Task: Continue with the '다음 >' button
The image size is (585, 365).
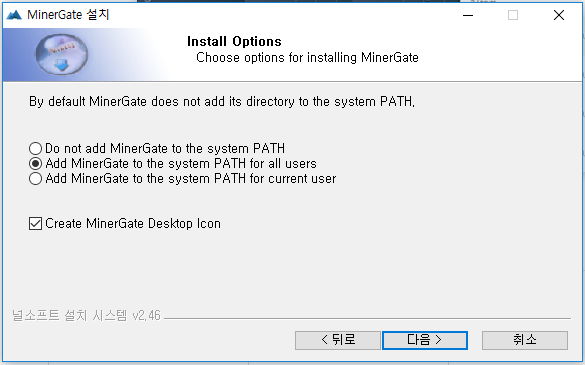Action: point(425,340)
